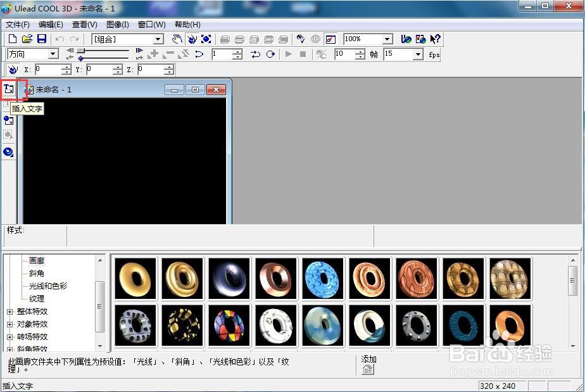Viewport: 585px width, 392px height.
Task: Pick the gold donut preset thumbnail
Action: [x=135, y=279]
